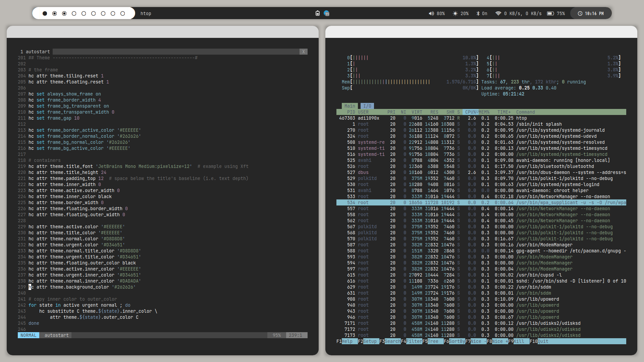Viewport: 644px width, 362px height.
Task: Sort by CPU% column header
Action: (471, 112)
